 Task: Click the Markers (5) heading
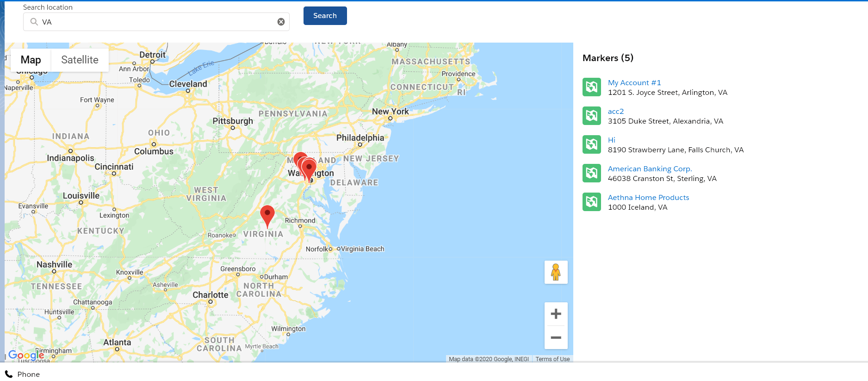click(608, 58)
